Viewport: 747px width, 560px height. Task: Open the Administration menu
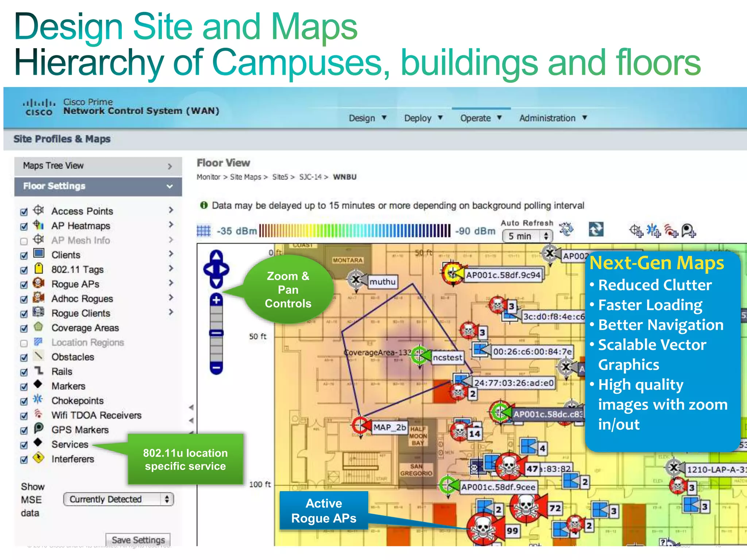(553, 118)
